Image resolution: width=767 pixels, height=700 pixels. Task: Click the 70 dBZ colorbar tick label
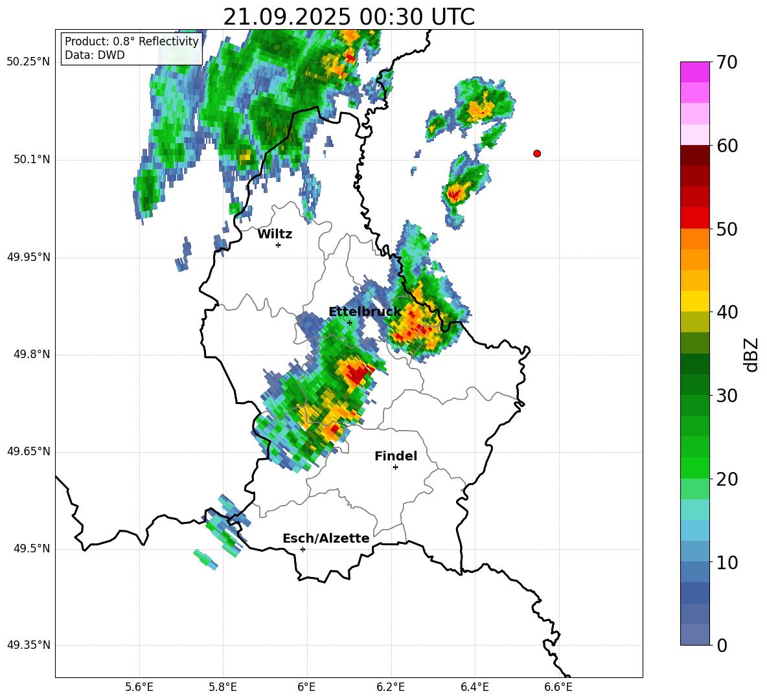click(x=727, y=63)
